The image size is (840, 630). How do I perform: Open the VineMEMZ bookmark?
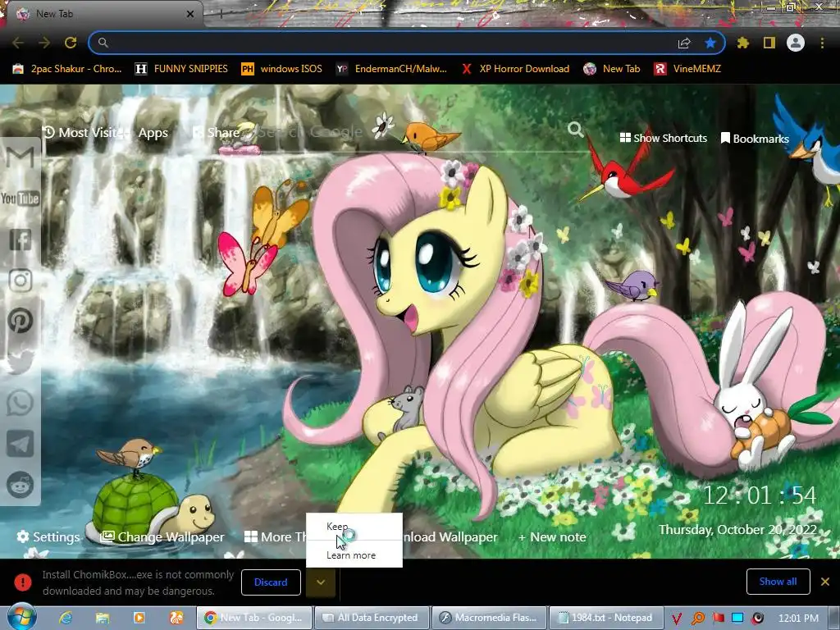pyautogui.click(x=687, y=69)
